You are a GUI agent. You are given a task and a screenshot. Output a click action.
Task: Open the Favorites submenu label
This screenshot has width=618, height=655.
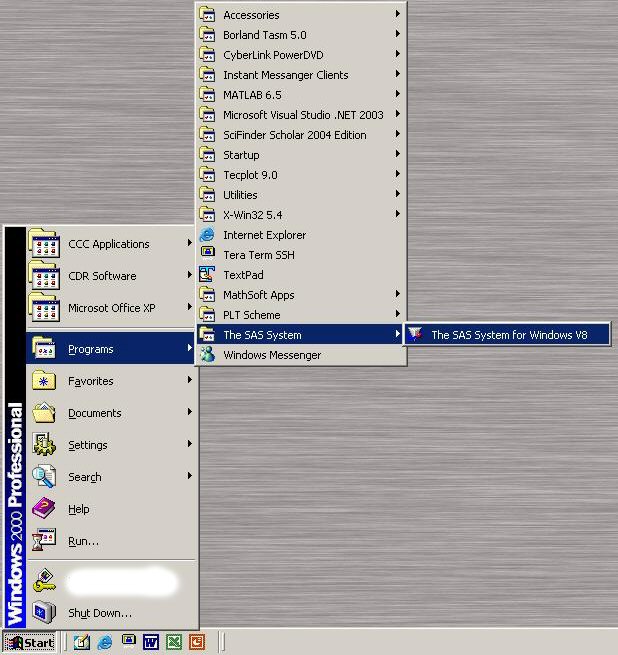tap(91, 381)
